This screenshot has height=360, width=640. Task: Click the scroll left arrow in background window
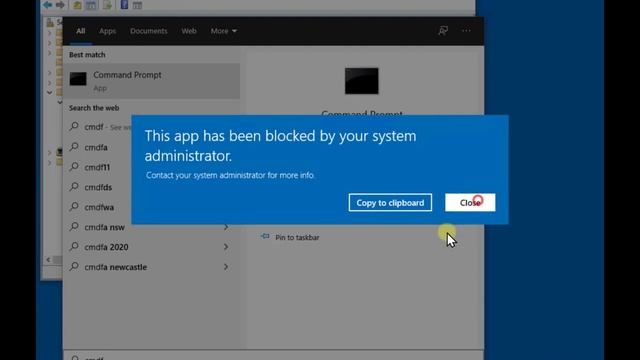point(49,260)
